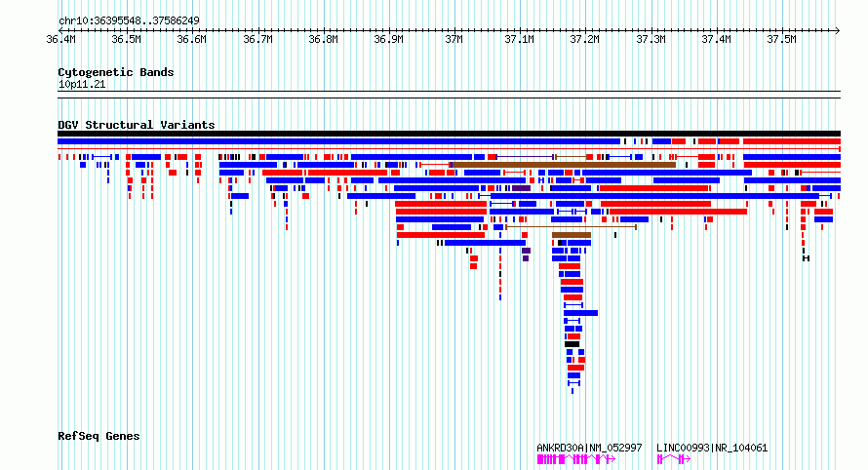Viewport: 868px width, 470px height.
Task: Click the black H-shaped variant glyph near 37.5M
Action: pyautogui.click(x=806, y=258)
